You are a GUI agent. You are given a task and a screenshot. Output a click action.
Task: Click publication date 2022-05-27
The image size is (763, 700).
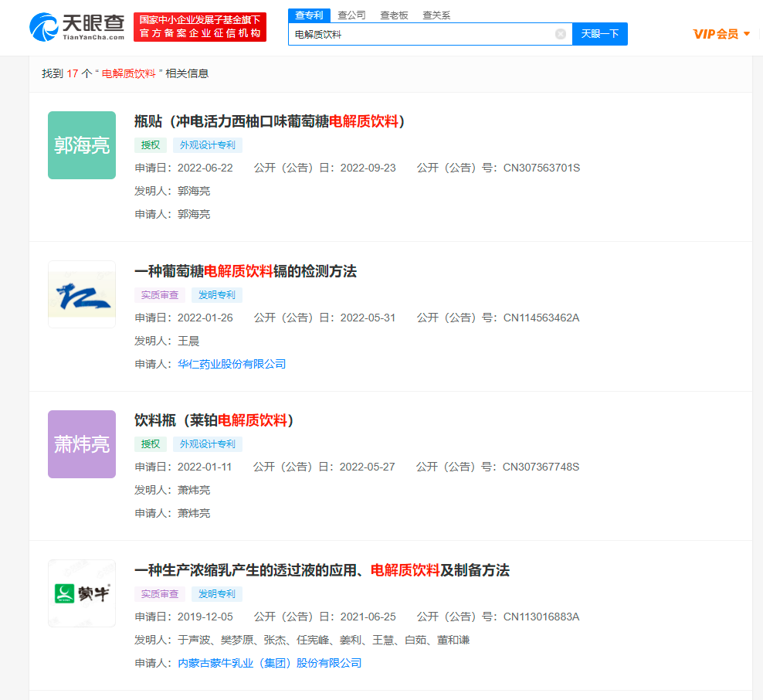click(367, 467)
